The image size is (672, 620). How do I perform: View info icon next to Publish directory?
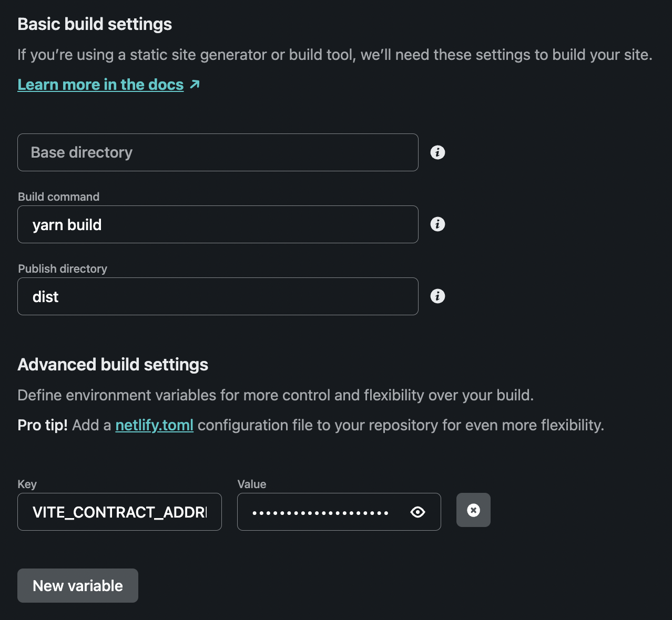pos(437,296)
